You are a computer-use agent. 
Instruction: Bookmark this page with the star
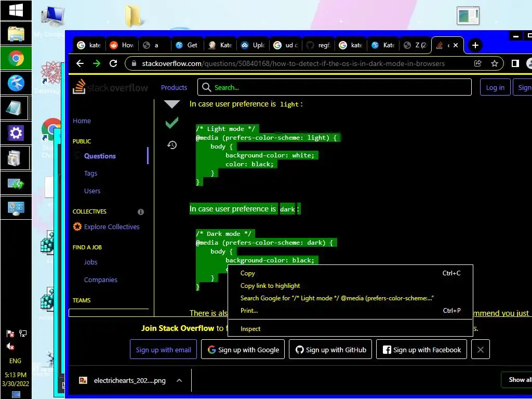495,63
